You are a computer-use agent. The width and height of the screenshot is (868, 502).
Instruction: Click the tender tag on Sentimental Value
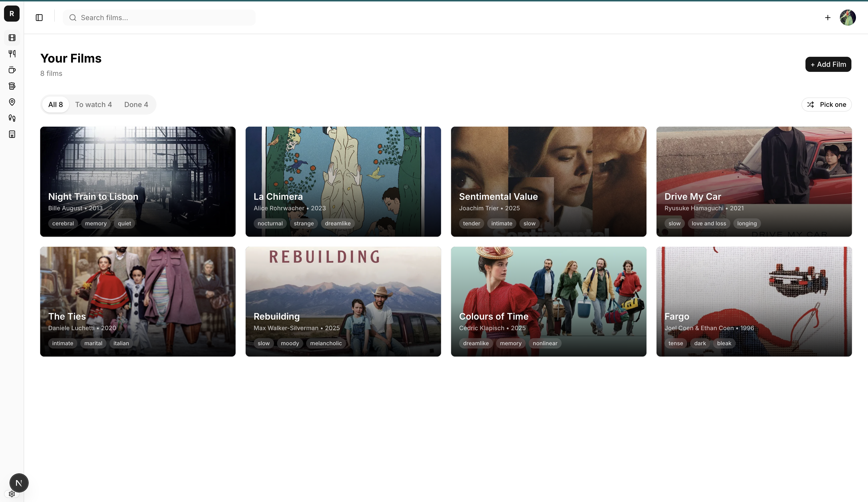471,223
